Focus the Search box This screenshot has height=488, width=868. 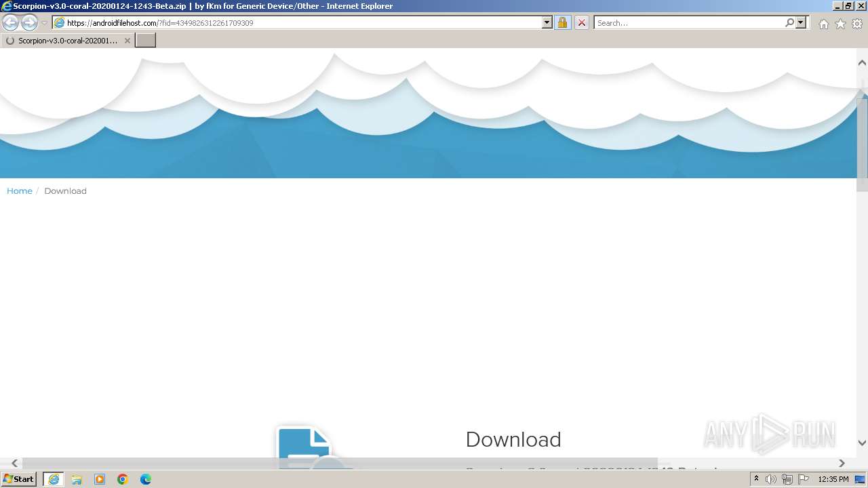click(x=689, y=23)
